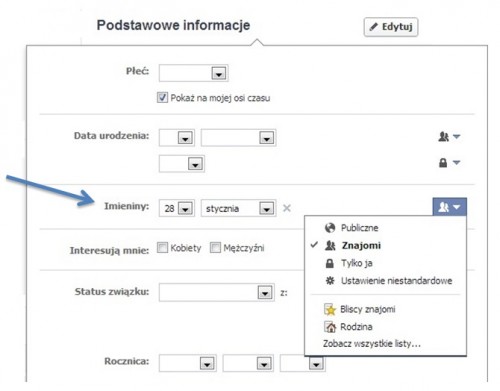Click the Imieniny audience selector button

pyautogui.click(x=449, y=207)
